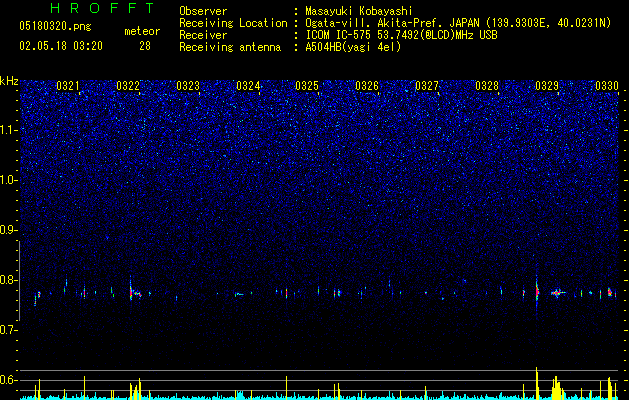Click the 0325 time marker

(x=307, y=86)
